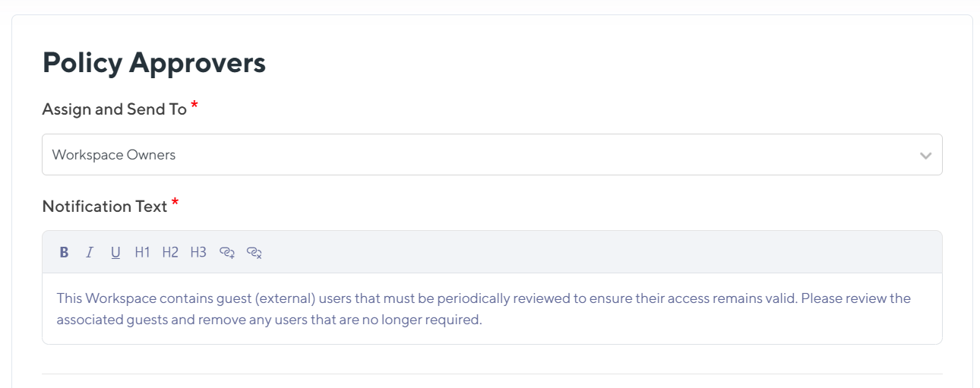Toggle italic formatting in notification editor

90,252
